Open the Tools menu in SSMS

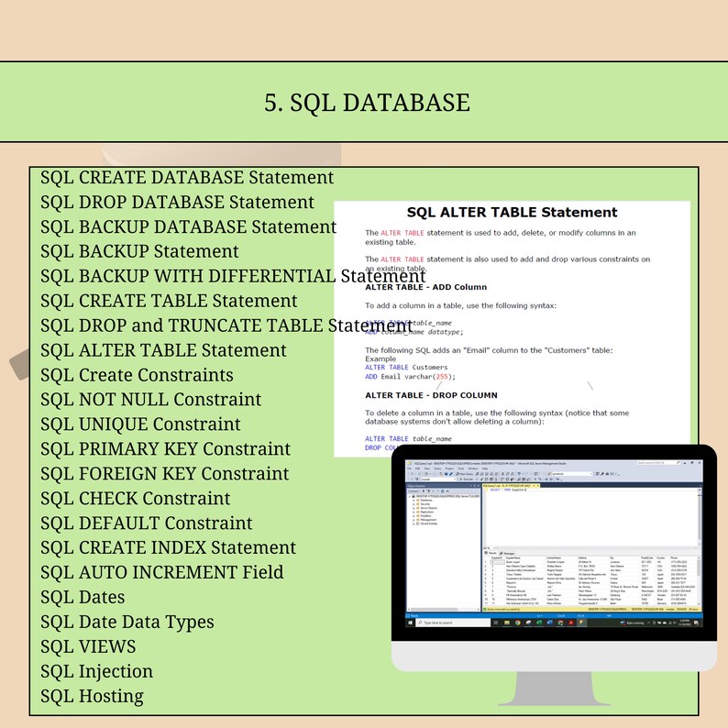pos(460,469)
